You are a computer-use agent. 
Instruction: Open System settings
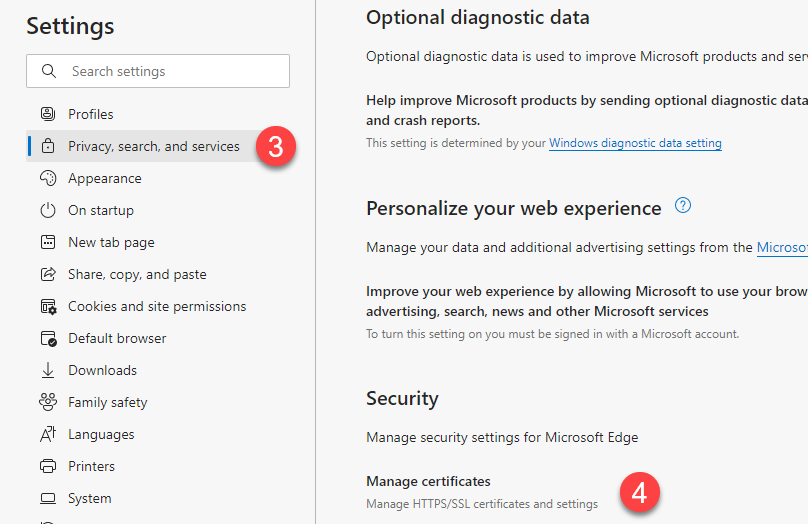pos(158,498)
